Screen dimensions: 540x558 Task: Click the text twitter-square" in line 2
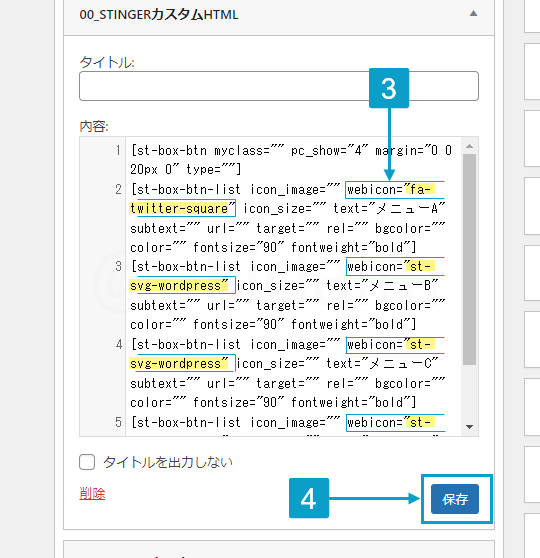[182, 209]
